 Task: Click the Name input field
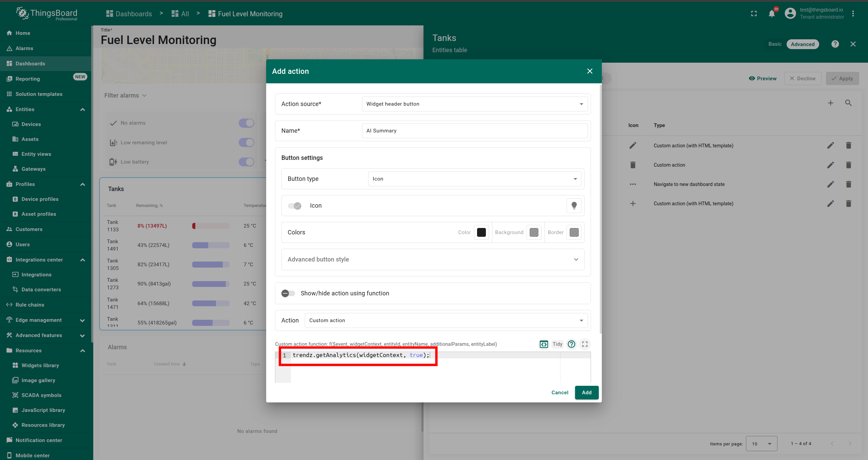[x=475, y=131]
